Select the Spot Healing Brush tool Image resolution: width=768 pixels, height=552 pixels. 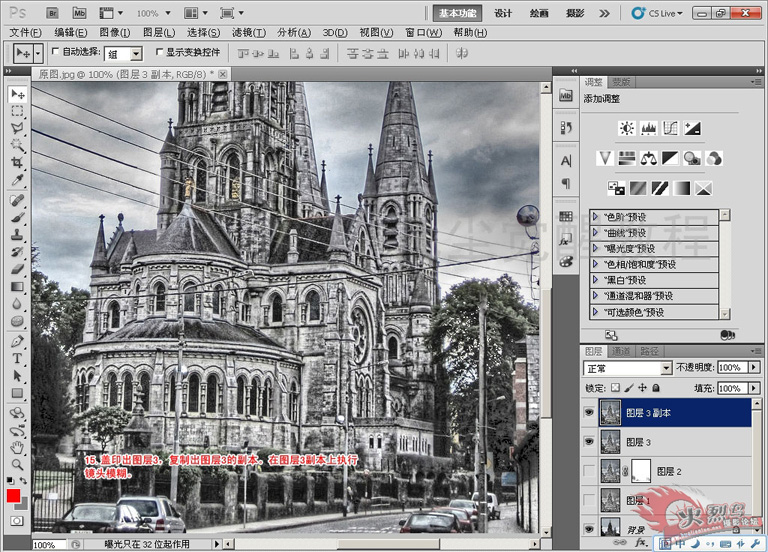[x=18, y=200]
